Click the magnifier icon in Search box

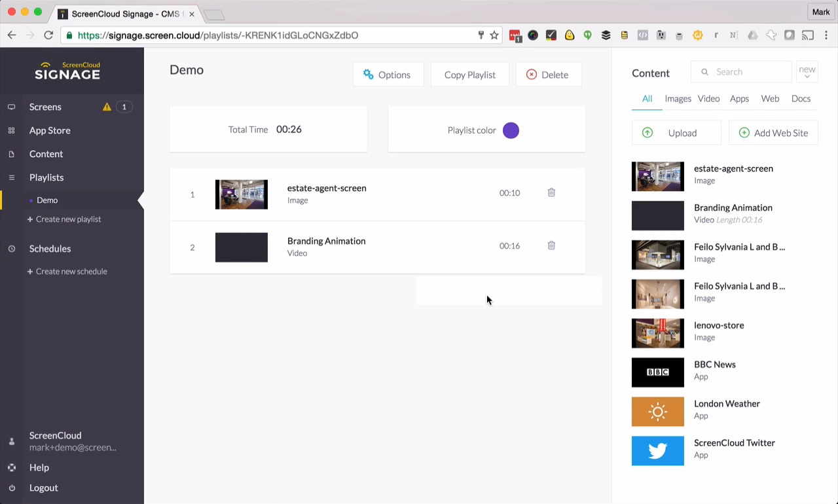pos(704,72)
